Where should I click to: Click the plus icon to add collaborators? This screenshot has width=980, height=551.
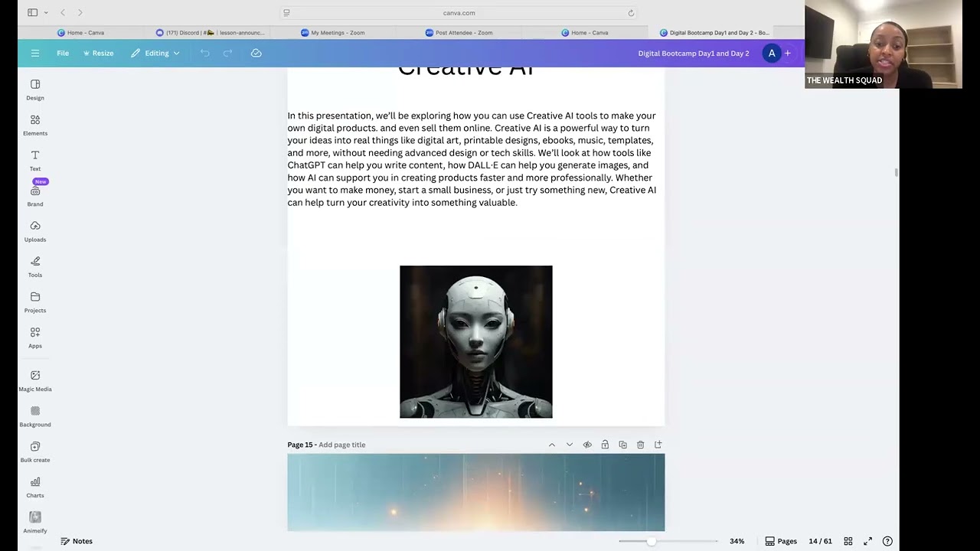(787, 53)
